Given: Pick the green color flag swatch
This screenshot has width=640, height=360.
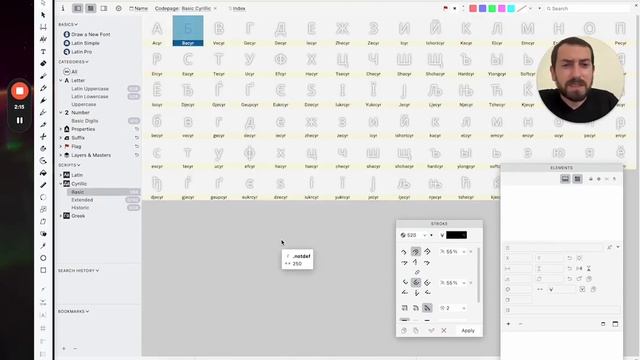Looking at the screenshot, I should (492, 8).
